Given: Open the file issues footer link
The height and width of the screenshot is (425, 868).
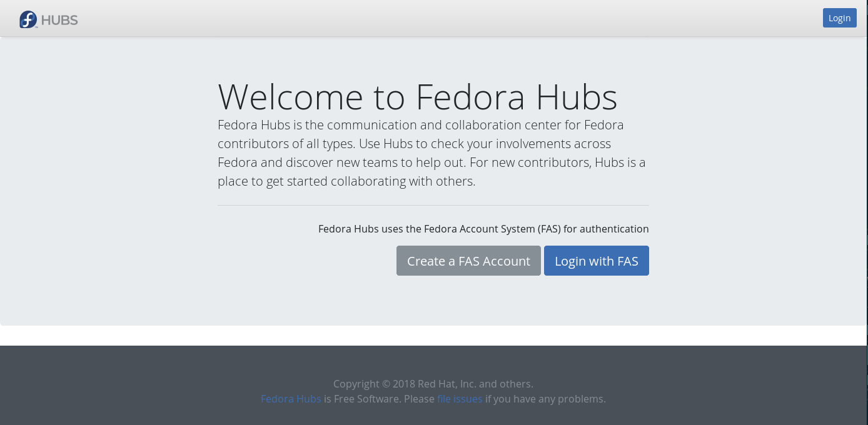Looking at the screenshot, I should click(460, 399).
